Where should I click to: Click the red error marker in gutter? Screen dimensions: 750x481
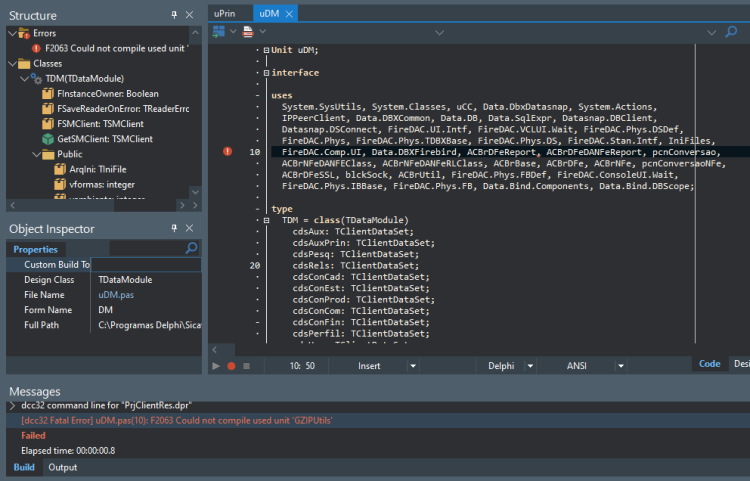pos(228,152)
